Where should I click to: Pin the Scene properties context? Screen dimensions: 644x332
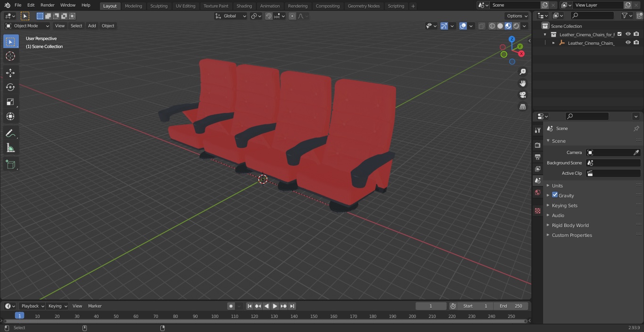[636, 129]
